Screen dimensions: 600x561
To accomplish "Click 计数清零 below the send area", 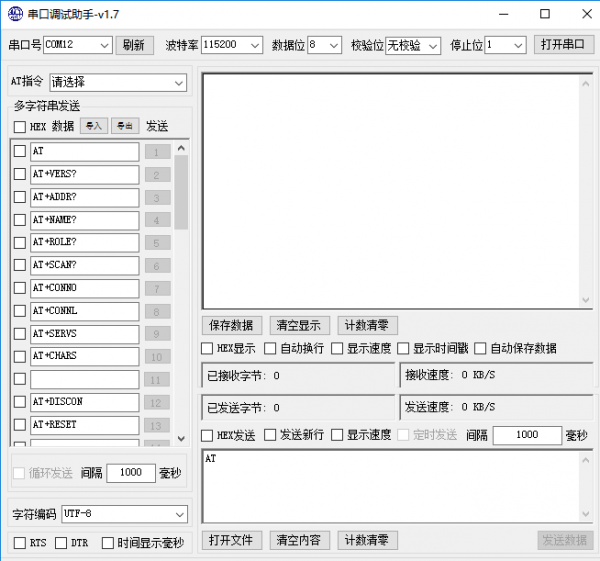I will coord(367,540).
